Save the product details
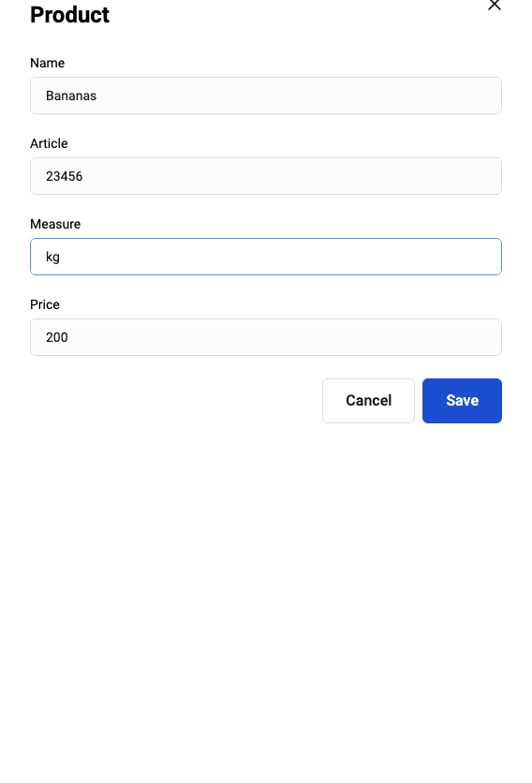 click(462, 401)
